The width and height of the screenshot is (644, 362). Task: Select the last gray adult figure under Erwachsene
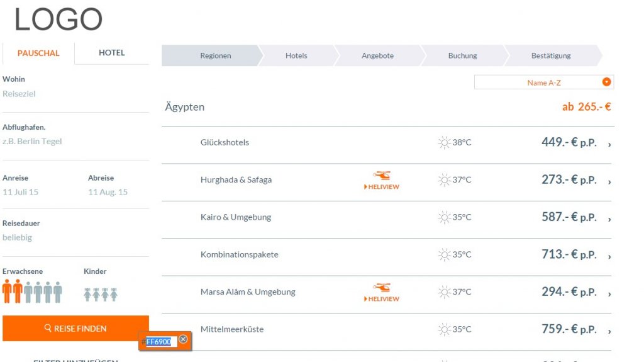[x=58, y=292]
